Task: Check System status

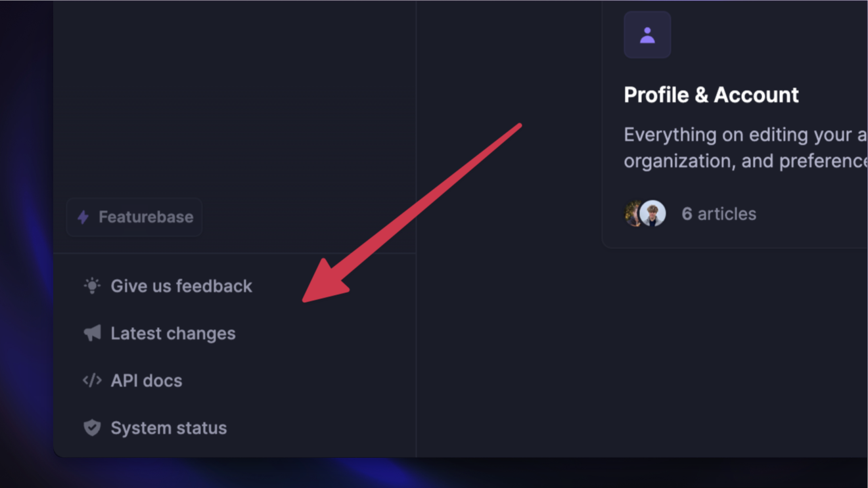Action: 168,428
